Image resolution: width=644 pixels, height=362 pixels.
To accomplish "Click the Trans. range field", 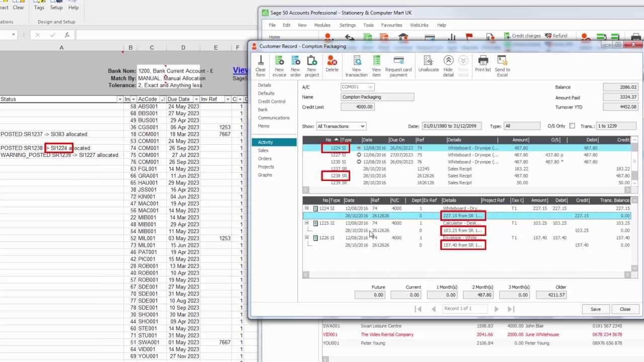I will (x=616, y=126).
